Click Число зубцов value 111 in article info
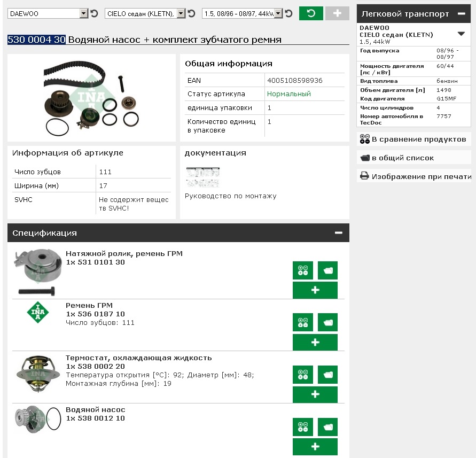This screenshot has width=476, height=458. [x=105, y=172]
